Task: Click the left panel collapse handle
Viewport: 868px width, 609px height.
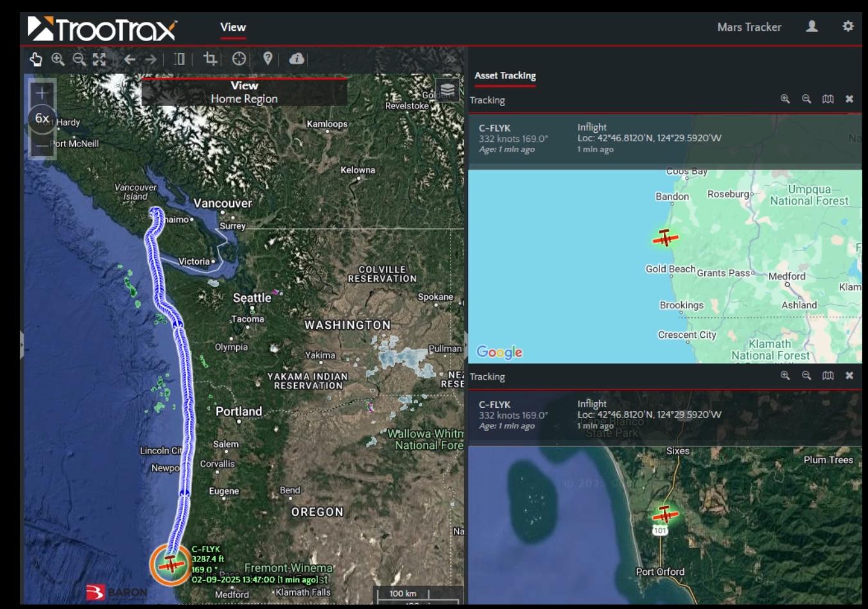Action: (21, 344)
